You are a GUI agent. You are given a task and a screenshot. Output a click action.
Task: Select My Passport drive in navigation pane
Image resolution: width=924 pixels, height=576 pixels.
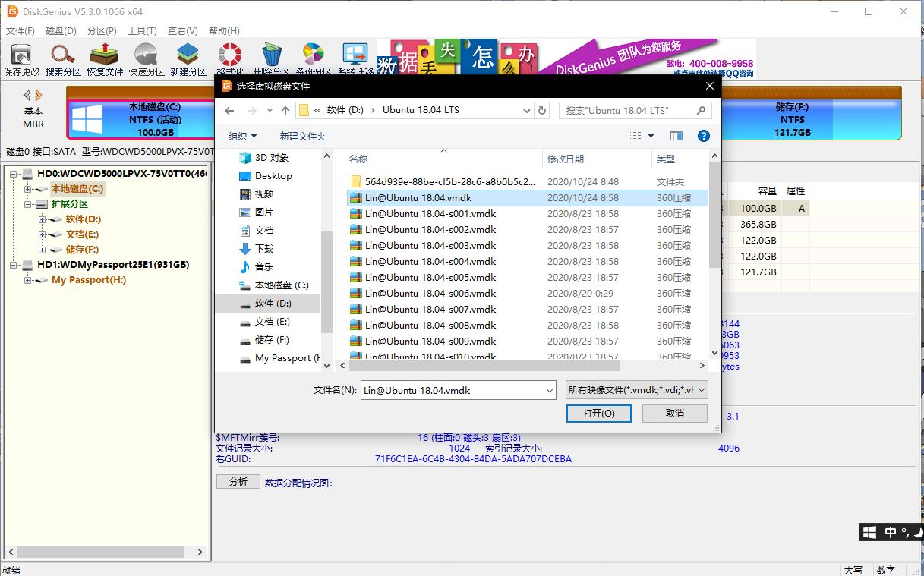coord(279,358)
